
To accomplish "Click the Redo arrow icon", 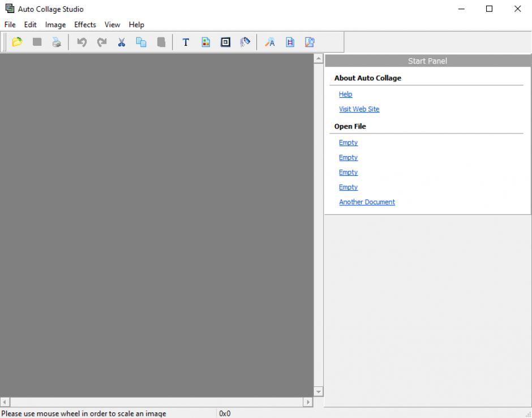I will click(x=101, y=42).
